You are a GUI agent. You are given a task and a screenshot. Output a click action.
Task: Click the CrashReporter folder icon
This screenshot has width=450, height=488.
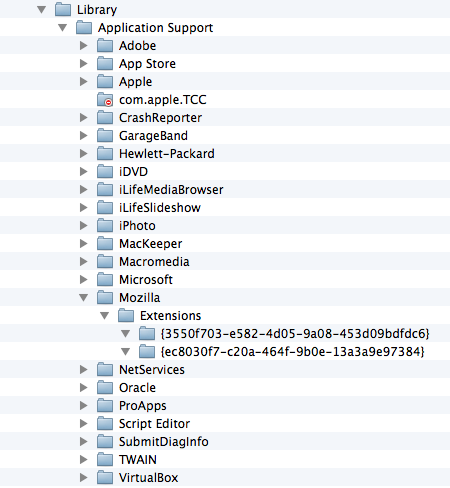[x=105, y=117]
